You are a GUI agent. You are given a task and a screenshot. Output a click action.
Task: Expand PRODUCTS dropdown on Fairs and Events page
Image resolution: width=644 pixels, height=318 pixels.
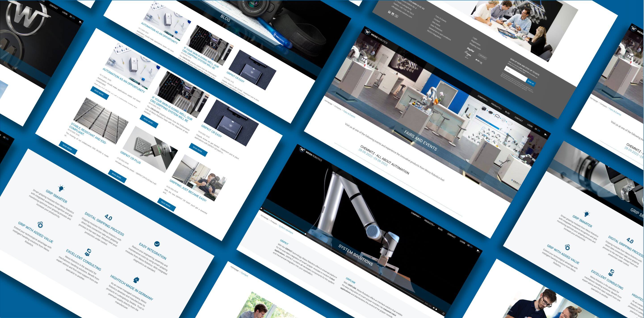[496, 107]
